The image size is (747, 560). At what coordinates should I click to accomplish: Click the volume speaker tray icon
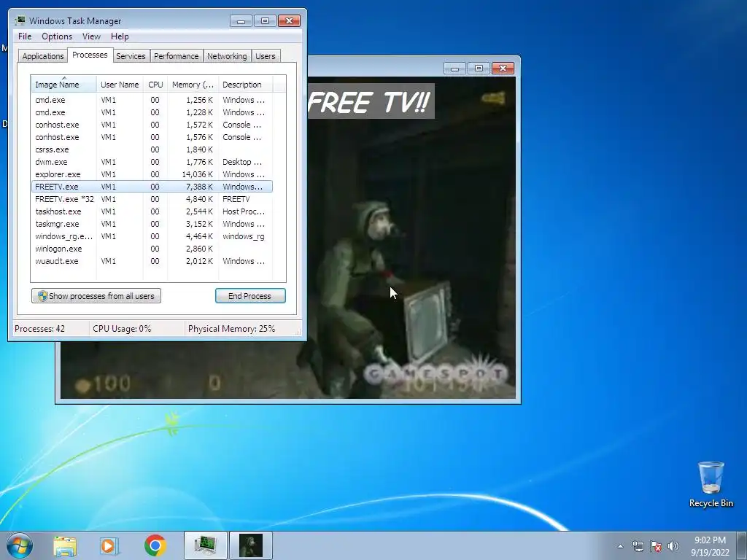[x=673, y=546]
